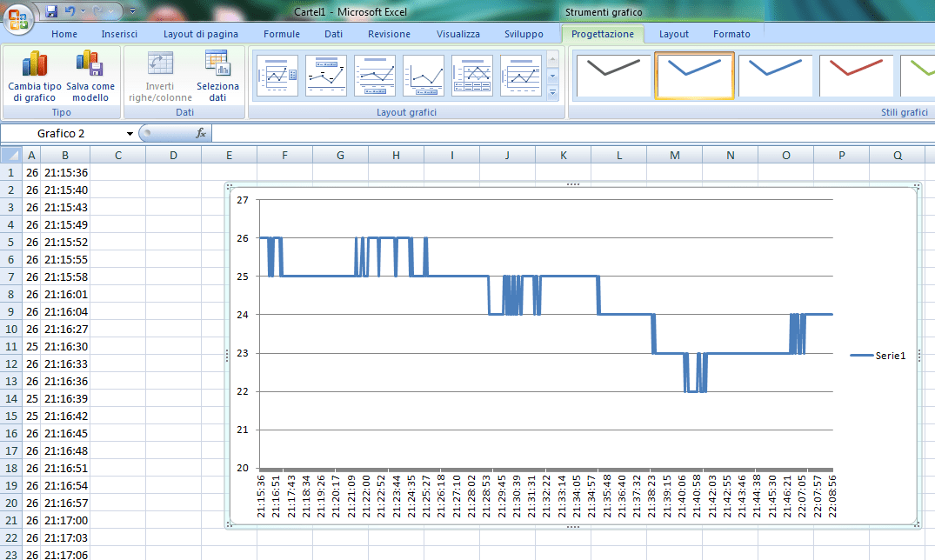This screenshot has width=935, height=560.
Task: Pick the fourth chart layout thumbnail
Action: click(424, 76)
